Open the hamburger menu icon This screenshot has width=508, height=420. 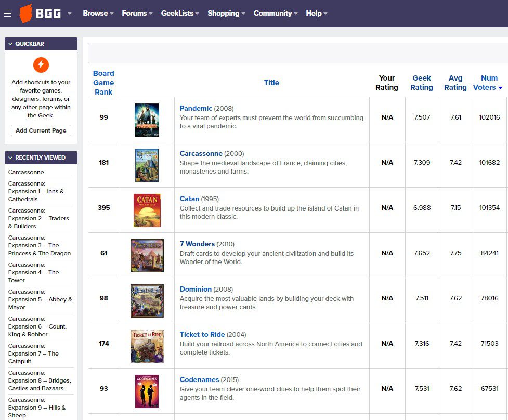click(8, 14)
